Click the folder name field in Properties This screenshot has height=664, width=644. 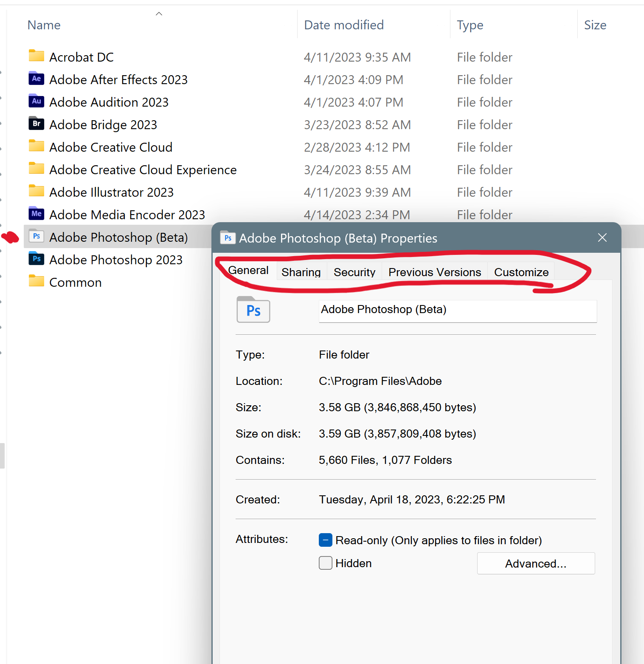pyautogui.click(x=458, y=311)
